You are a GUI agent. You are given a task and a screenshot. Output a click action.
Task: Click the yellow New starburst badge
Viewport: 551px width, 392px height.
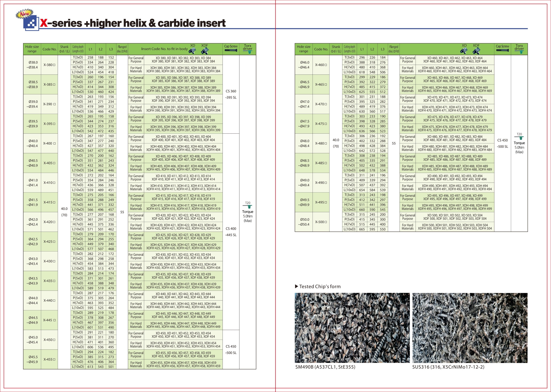coord(24,14)
